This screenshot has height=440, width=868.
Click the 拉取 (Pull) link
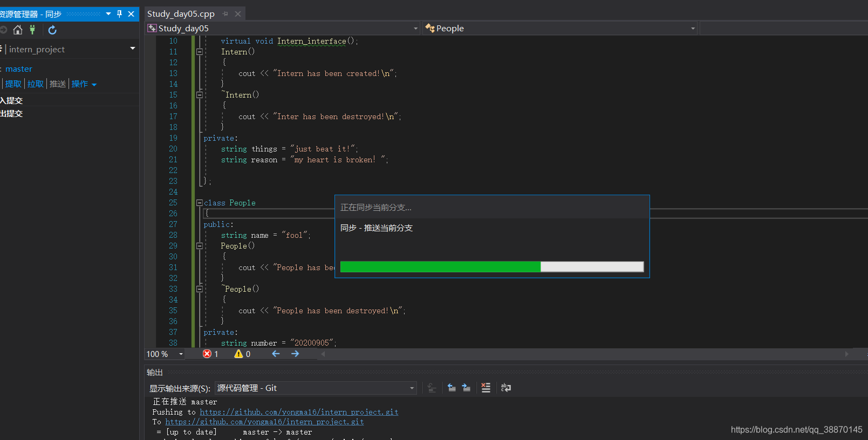pos(36,84)
